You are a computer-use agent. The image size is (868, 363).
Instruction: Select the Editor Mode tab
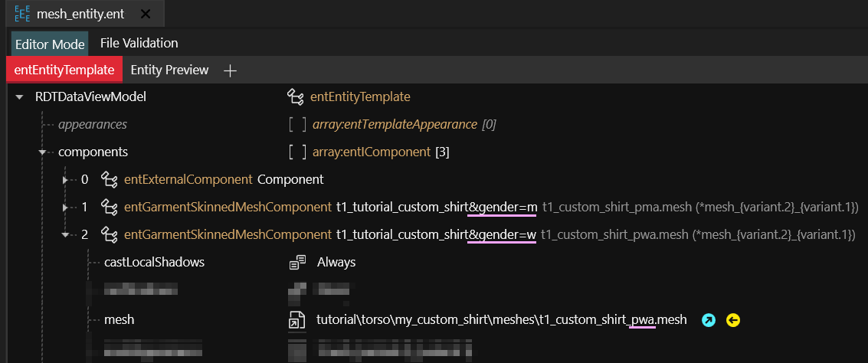click(x=50, y=44)
